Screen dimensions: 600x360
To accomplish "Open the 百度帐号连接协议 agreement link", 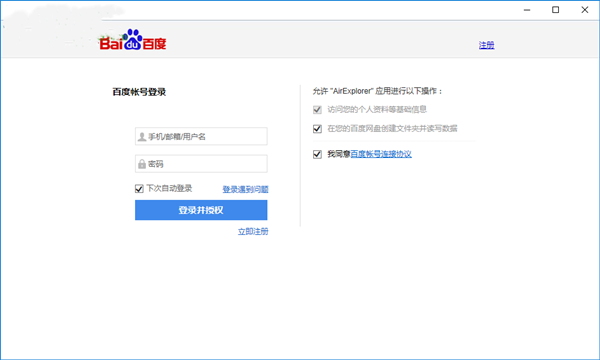I will coord(381,154).
